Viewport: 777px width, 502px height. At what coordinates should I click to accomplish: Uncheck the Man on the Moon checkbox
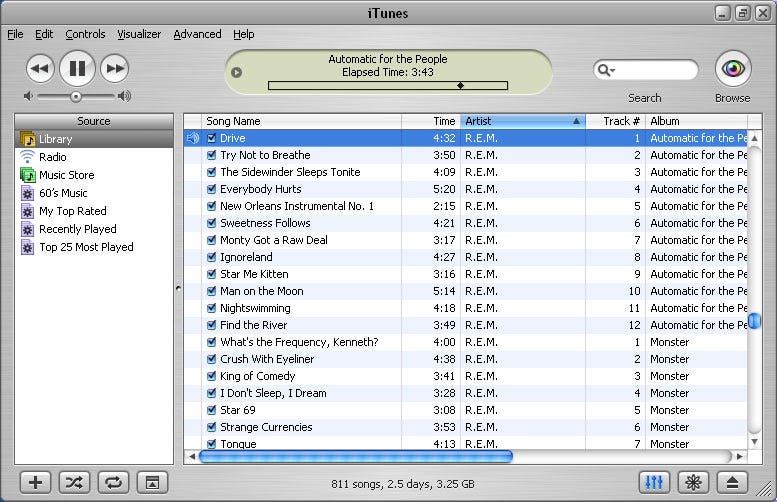pyautogui.click(x=212, y=291)
